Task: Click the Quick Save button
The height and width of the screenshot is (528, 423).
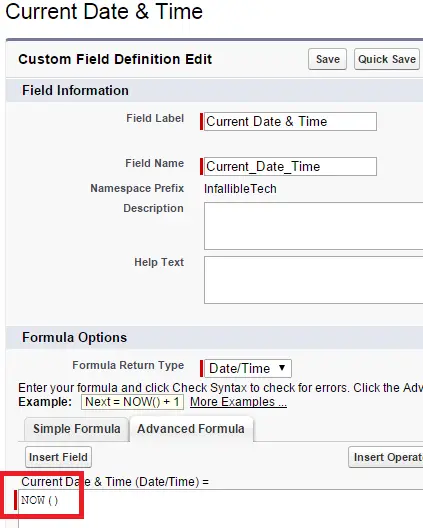Action: coord(387,59)
